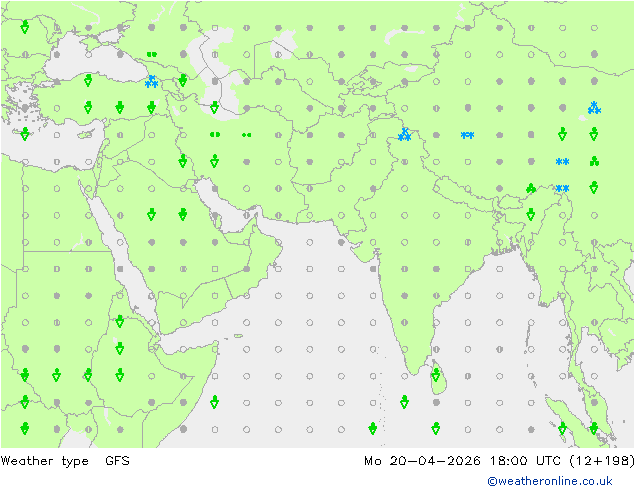
Task: Click rain symbol southwest of the Caspian Sea
Action: point(214,107)
